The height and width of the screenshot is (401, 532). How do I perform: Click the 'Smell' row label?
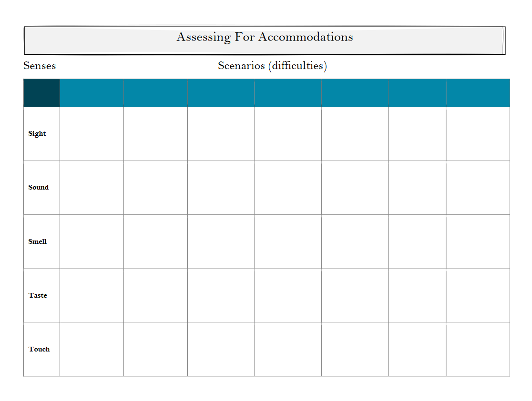coord(38,241)
